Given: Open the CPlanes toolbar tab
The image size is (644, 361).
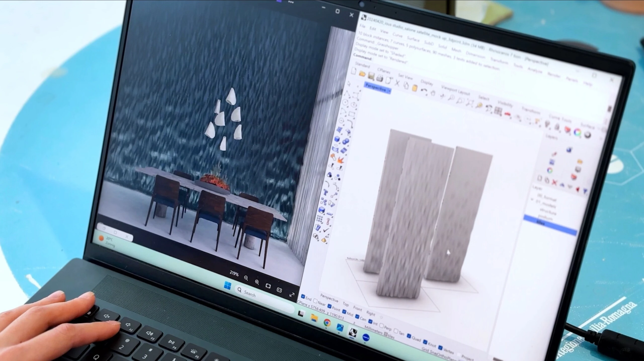Looking at the screenshot, I should click(x=384, y=70).
